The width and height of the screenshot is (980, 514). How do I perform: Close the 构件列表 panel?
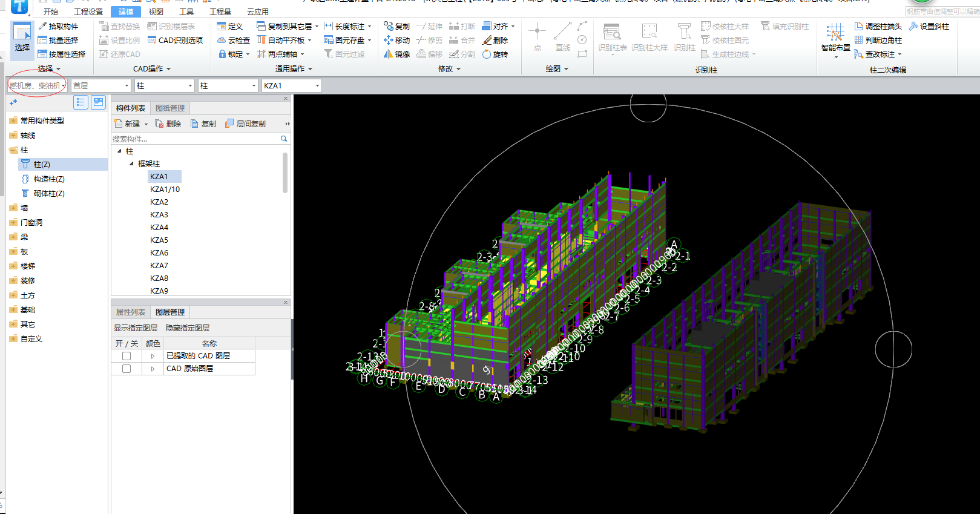286,99
